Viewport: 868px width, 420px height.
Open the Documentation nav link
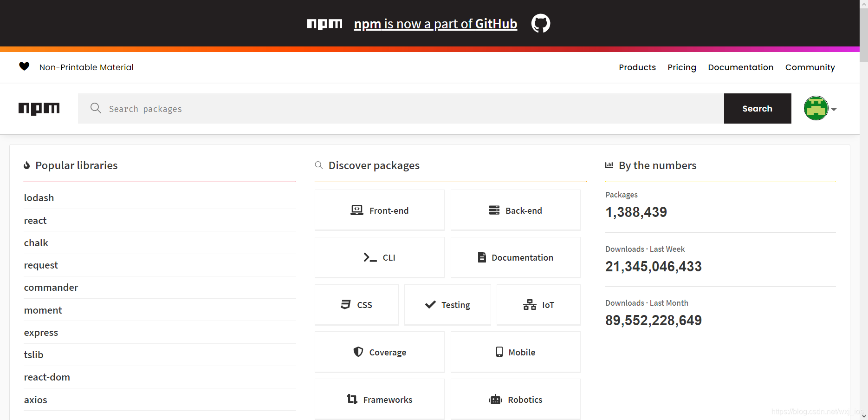(741, 67)
